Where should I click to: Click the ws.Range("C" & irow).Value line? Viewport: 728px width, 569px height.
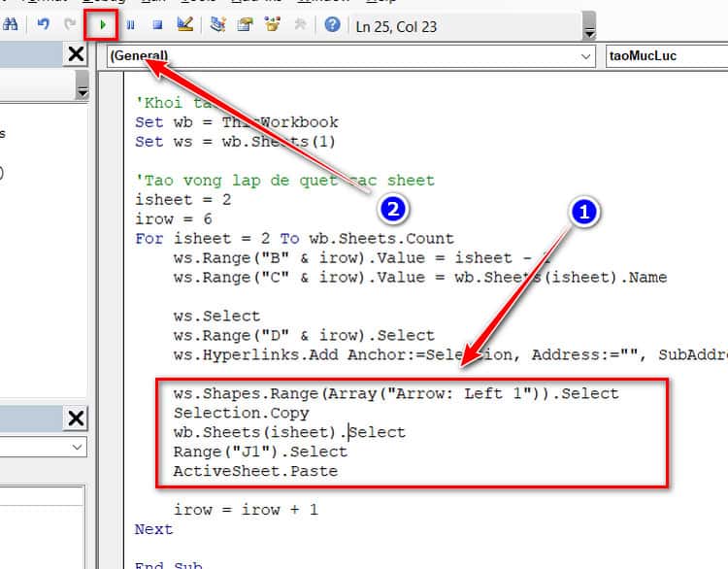pos(420,278)
